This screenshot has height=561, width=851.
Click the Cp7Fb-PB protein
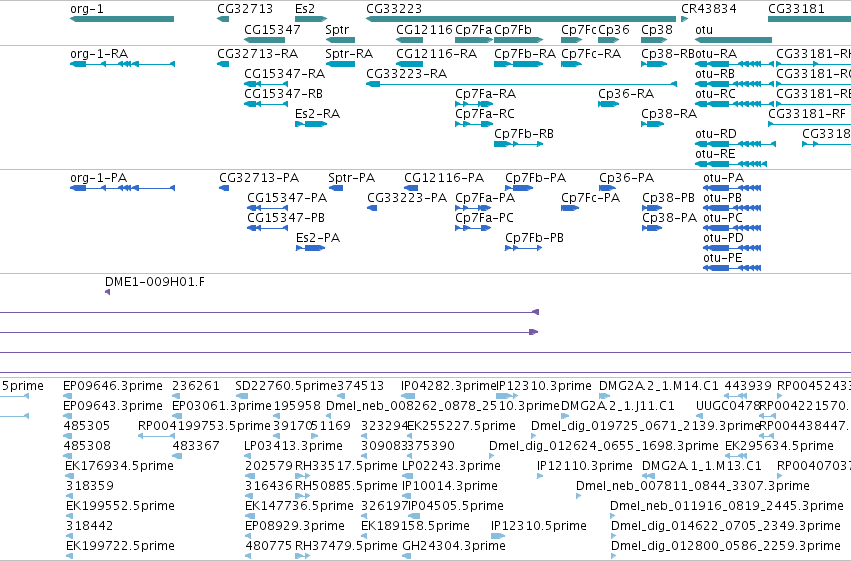pos(524,248)
